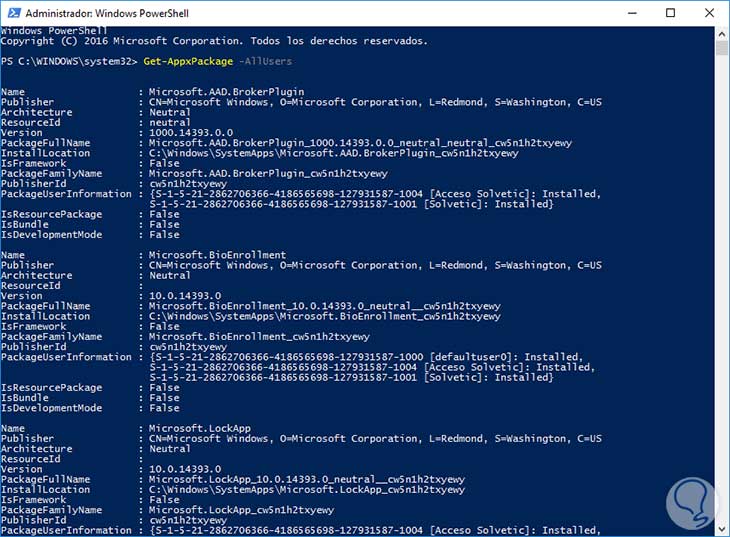Screen dimensions: 730x537
Task: Click the scrollbar down arrow
Action: pyautogui.click(x=722, y=530)
